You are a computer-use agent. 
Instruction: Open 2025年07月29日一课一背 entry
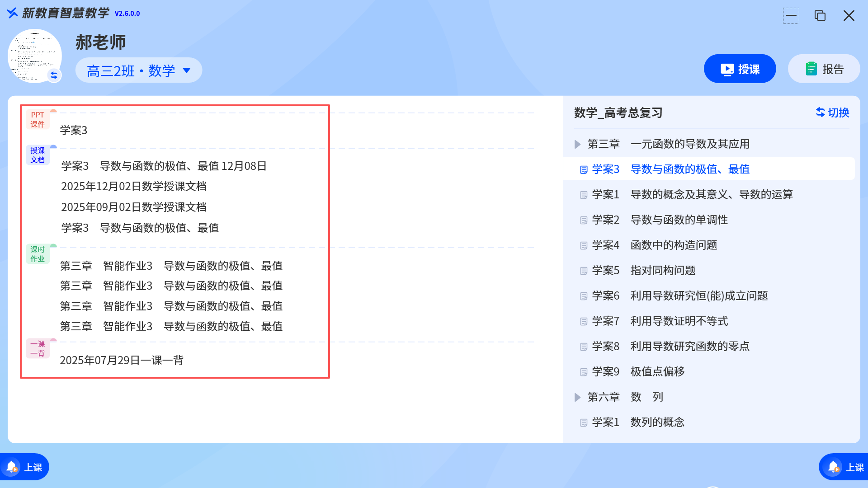122,360
